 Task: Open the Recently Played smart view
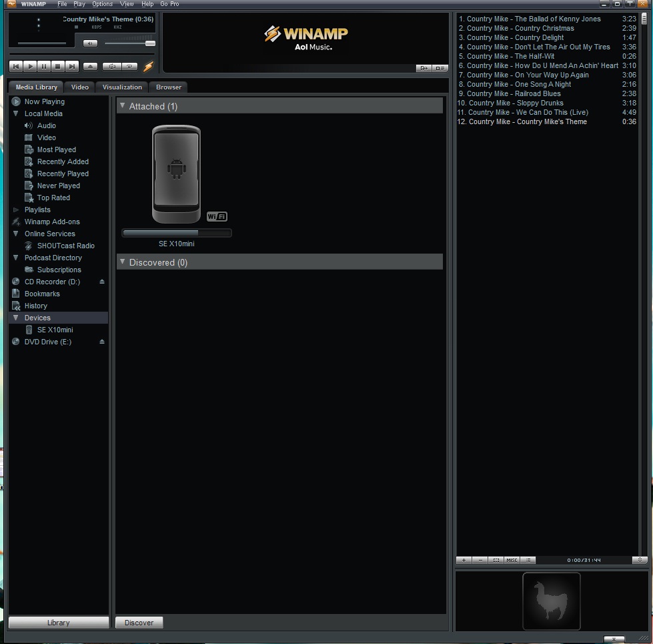(63, 174)
